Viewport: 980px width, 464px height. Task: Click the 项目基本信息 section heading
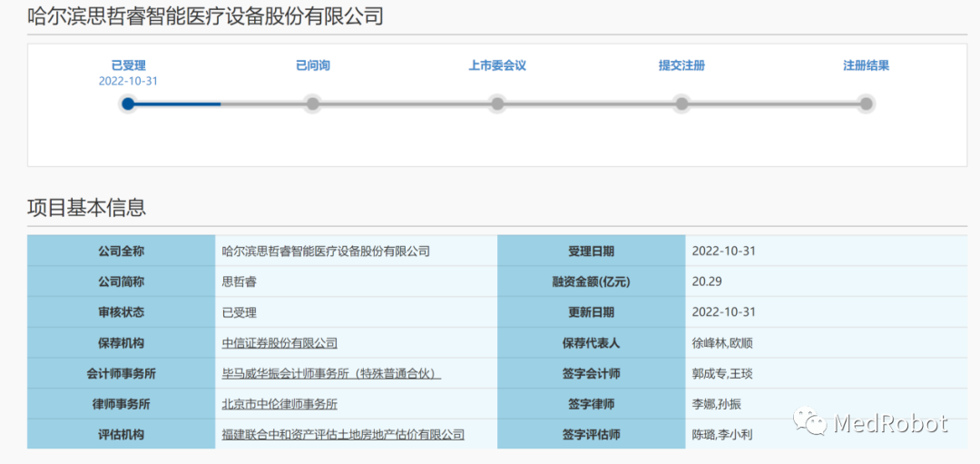coord(87,208)
